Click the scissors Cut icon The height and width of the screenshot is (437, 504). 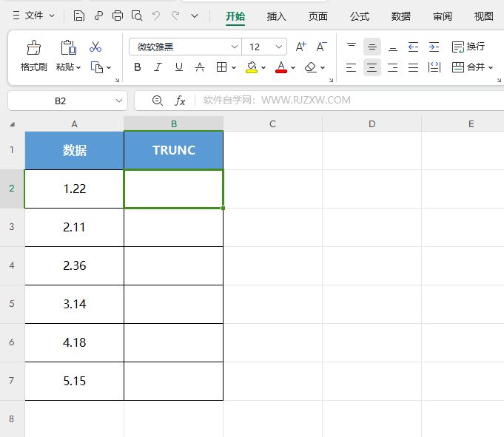(95, 47)
